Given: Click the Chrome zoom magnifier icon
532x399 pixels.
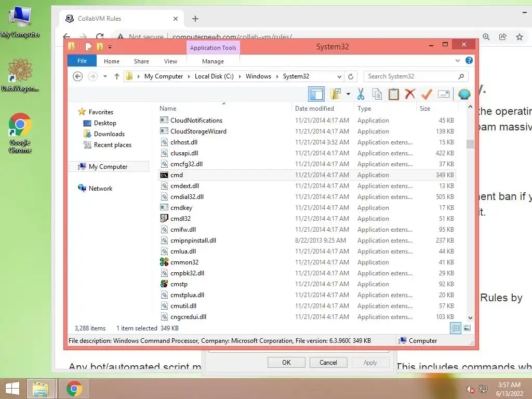Looking at the screenshot, I should tap(486, 37).
